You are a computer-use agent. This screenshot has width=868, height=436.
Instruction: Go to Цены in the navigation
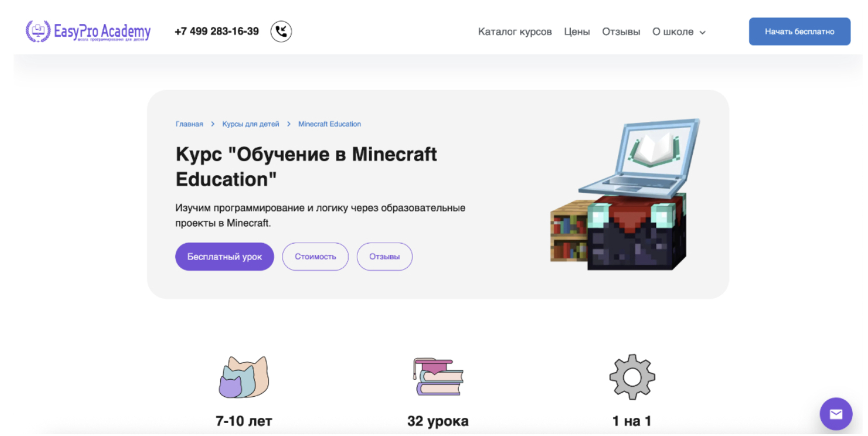(x=577, y=32)
